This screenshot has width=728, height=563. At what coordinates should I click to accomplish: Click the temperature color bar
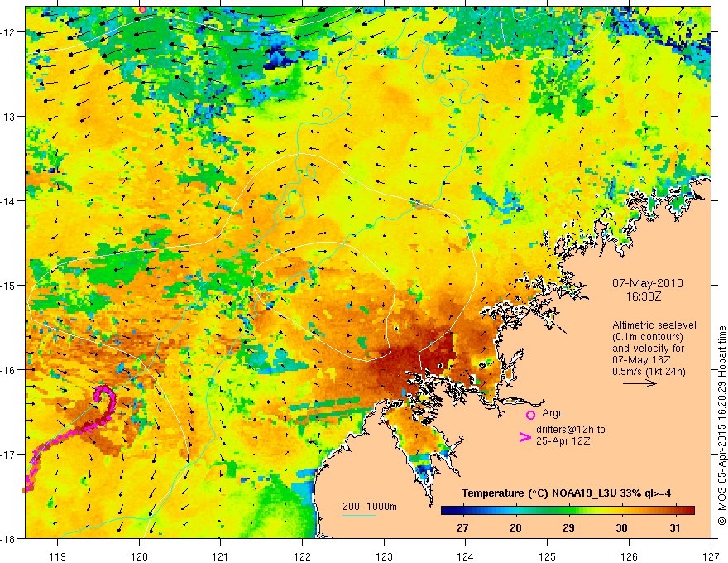(568, 510)
